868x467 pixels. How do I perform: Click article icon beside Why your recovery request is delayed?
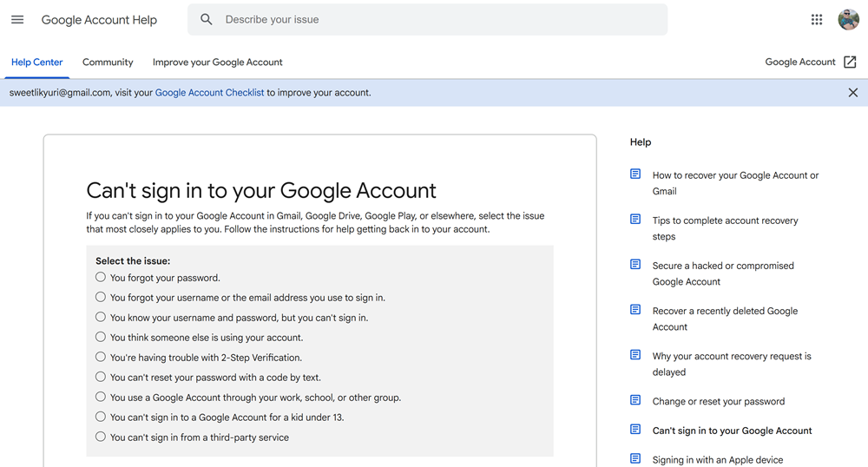click(635, 355)
